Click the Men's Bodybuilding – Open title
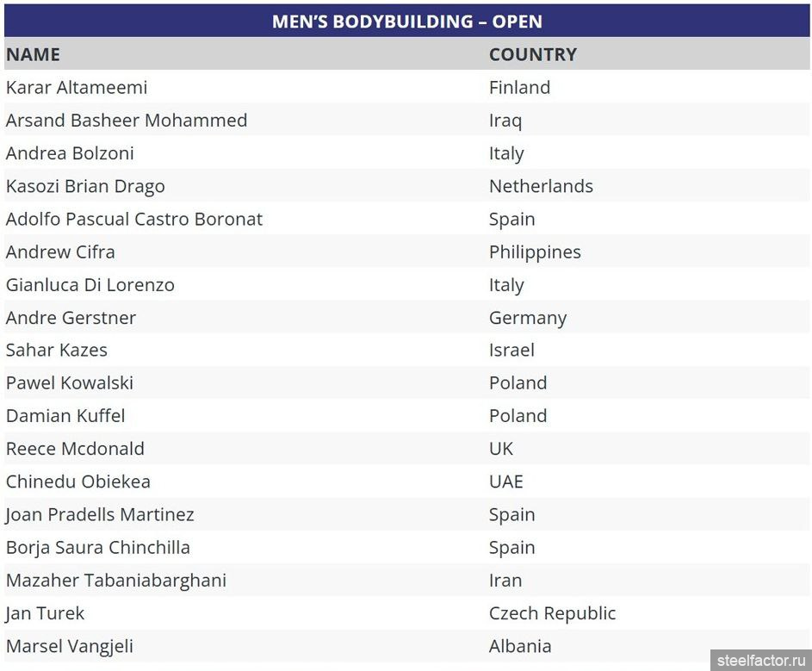Image resolution: width=812 pixels, height=671 pixels. pyautogui.click(x=406, y=22)
